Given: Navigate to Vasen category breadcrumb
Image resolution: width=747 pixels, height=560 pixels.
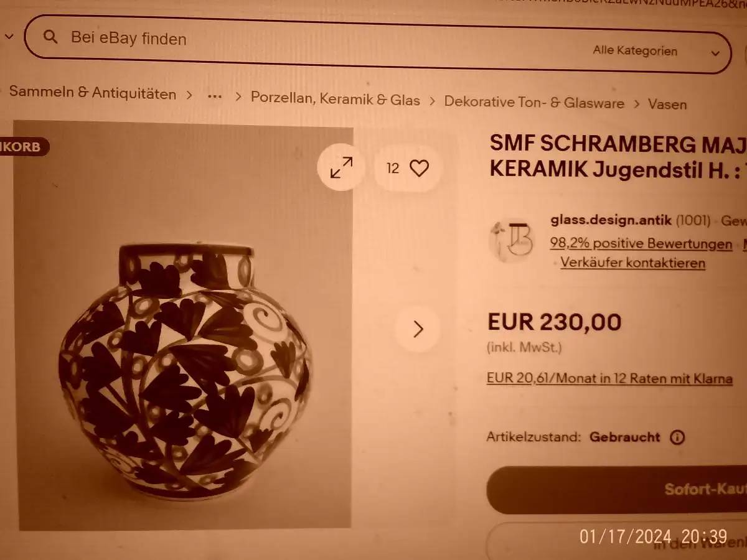Looking at the screenshot, I should (x=667, y=105).
